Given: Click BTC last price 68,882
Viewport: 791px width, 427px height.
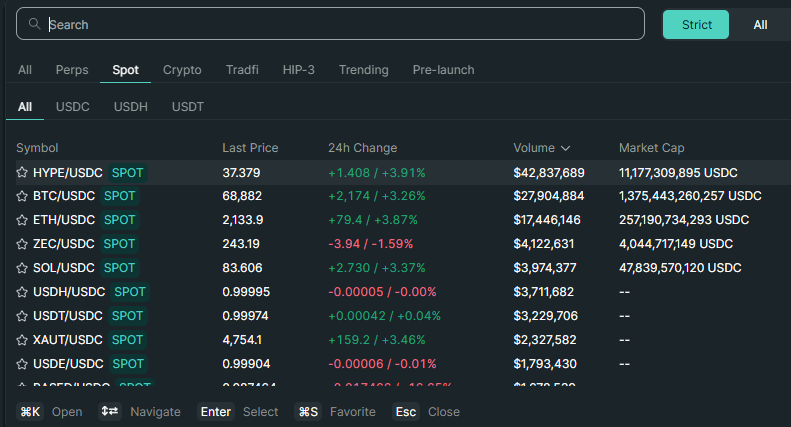Looking at the screenshot, I should (x=242, y=196).
